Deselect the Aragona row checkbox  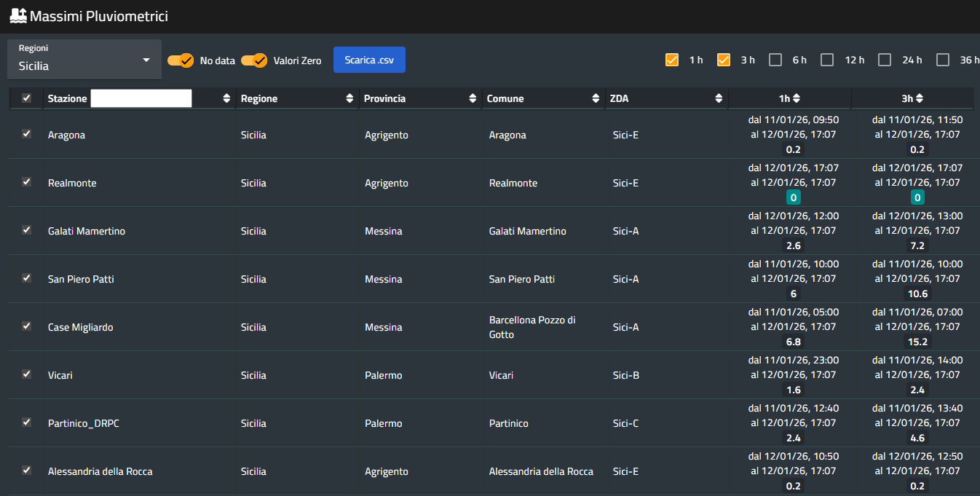(x=27, y=134)
